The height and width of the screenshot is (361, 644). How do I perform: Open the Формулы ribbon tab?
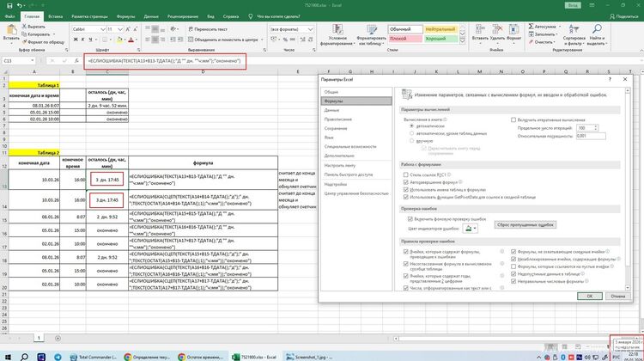pyautogui.click(x=126, y=15)
